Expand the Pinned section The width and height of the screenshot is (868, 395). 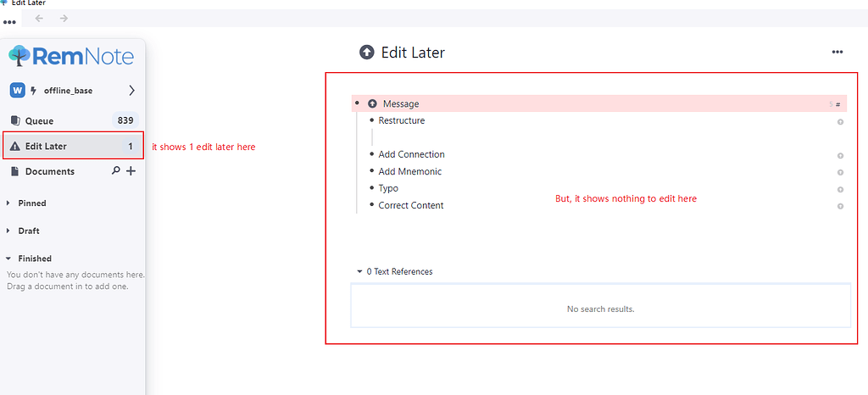pos(8,203)
